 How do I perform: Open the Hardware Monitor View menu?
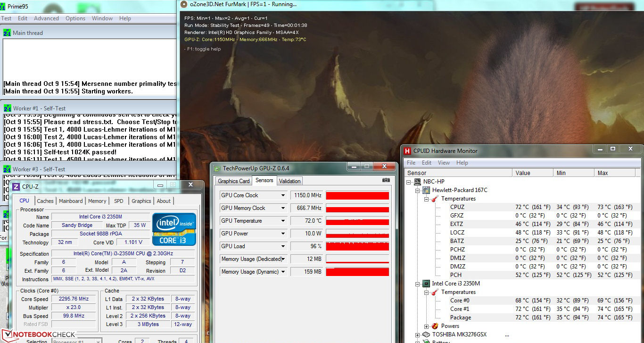(x=444, y=163)
